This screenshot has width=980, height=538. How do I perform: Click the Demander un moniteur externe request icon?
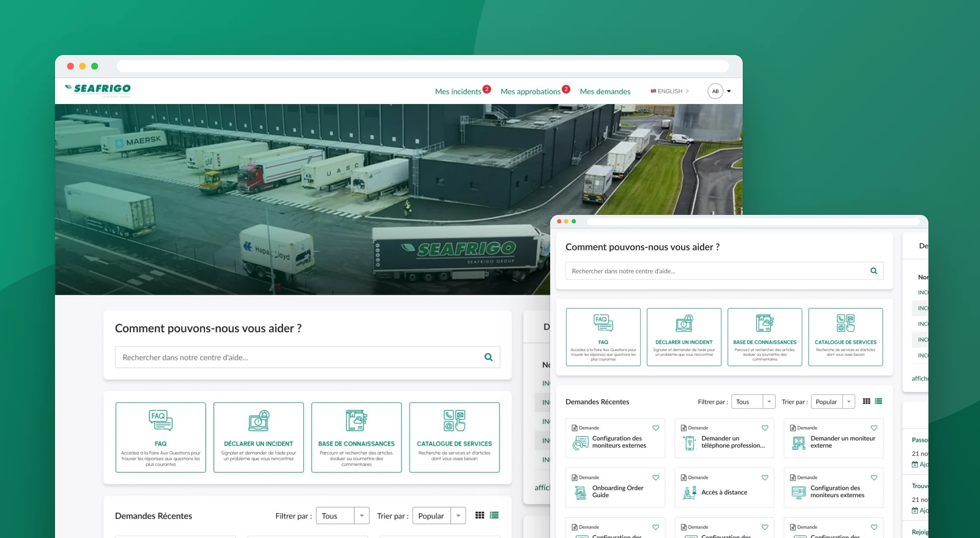(799, 443)
